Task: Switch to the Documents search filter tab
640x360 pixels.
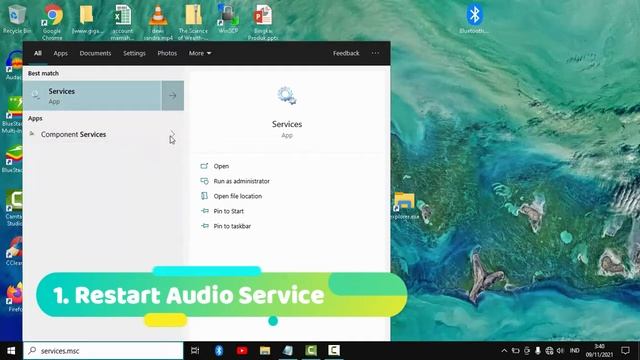Action: 95,53
